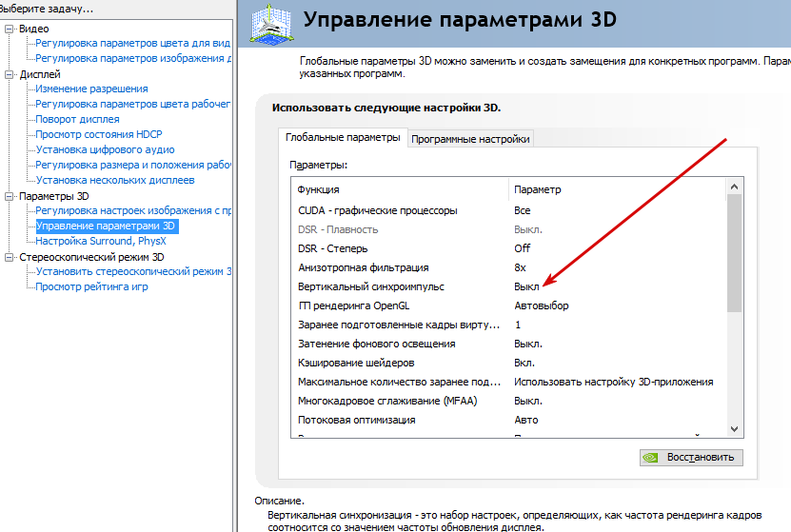Open Изменение разрешения page

[91, 89]
